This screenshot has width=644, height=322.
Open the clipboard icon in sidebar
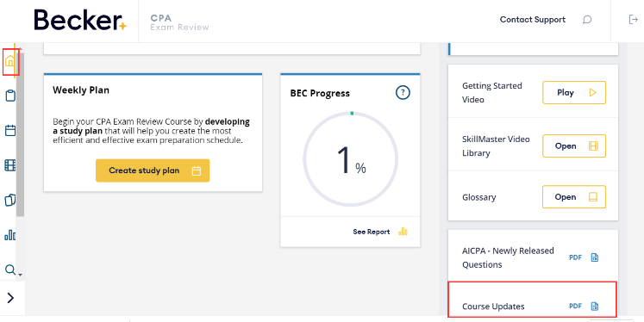tap(9, 96)
